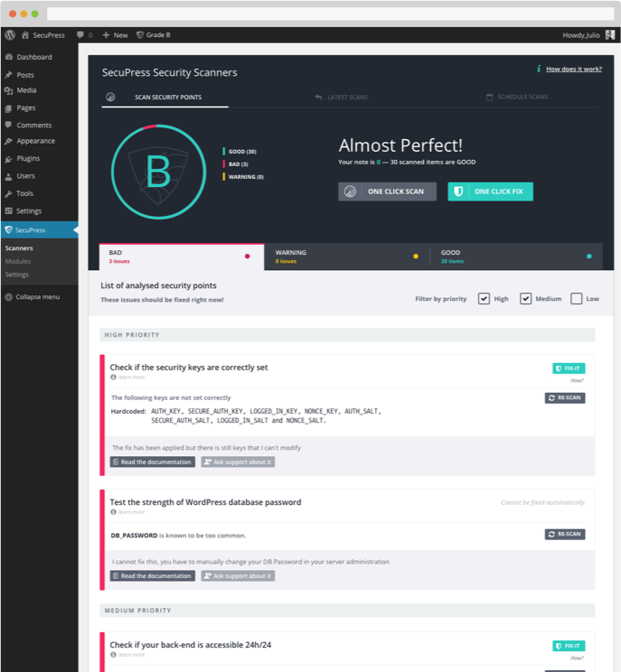Check the Low priority filter
Image resolution: width=621 pixels, height=672 pixels.
click(577, 299)
